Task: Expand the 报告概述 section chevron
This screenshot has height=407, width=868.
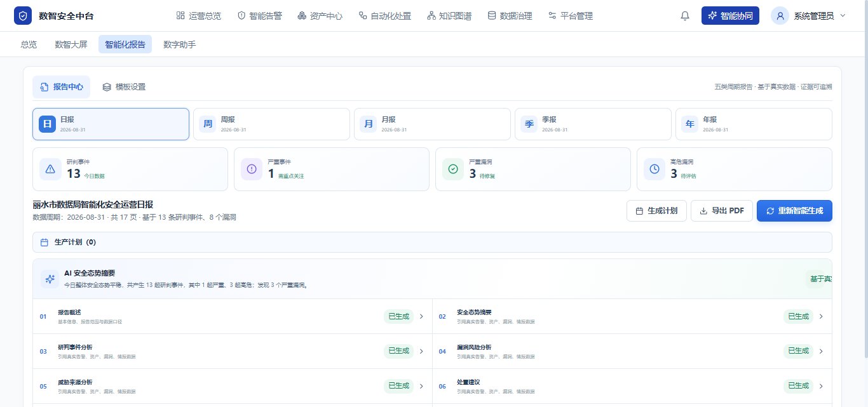Action: tap(421, 316)
